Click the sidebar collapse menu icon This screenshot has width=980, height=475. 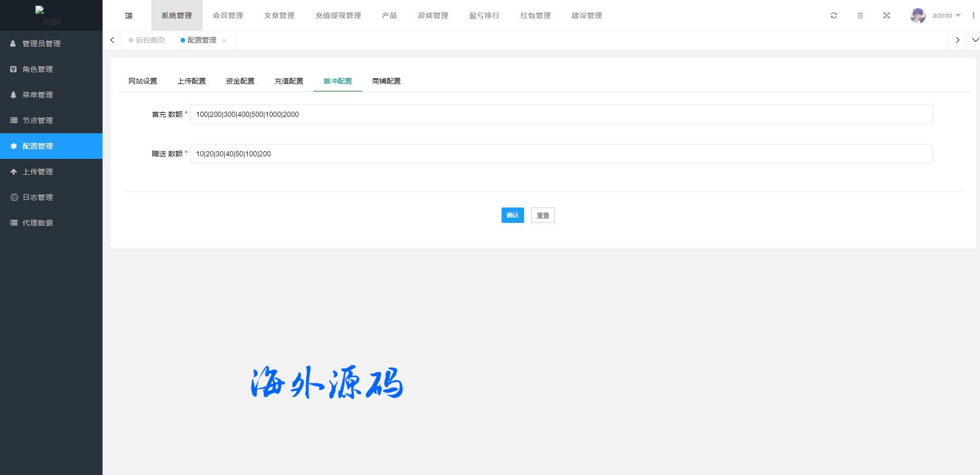(129, 15)
